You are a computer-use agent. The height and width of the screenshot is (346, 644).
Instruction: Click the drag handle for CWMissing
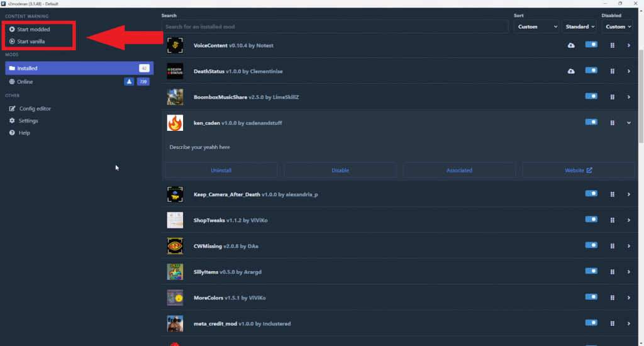tap(613, 246)
